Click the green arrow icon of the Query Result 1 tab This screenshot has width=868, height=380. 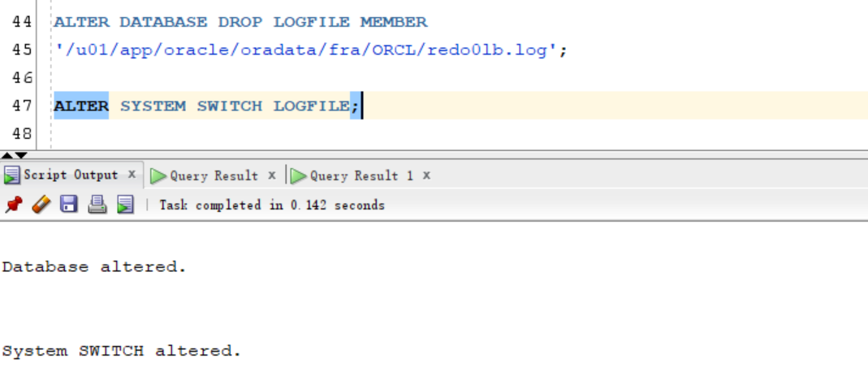299,176
